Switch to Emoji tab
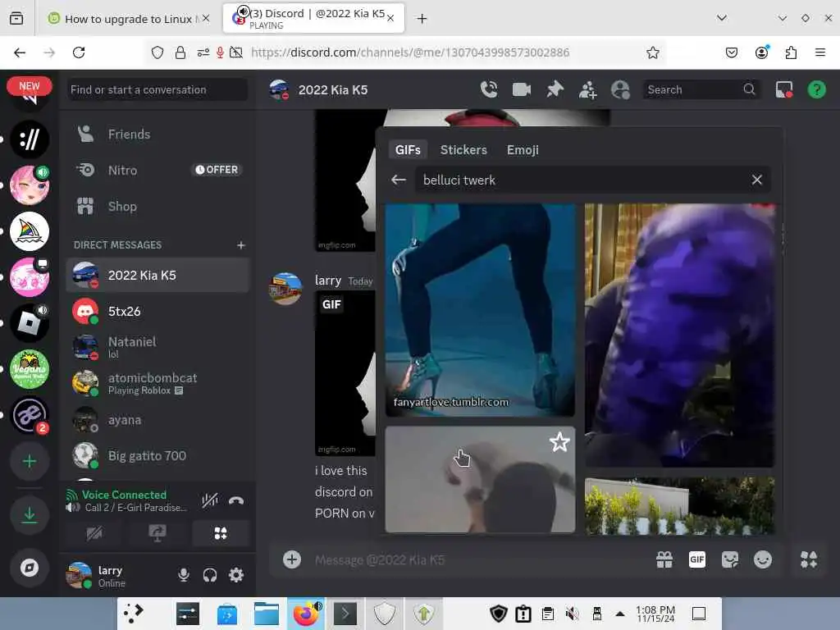This screenshot has height=630, width=840. pyautogui.click(x=523, y=150)
